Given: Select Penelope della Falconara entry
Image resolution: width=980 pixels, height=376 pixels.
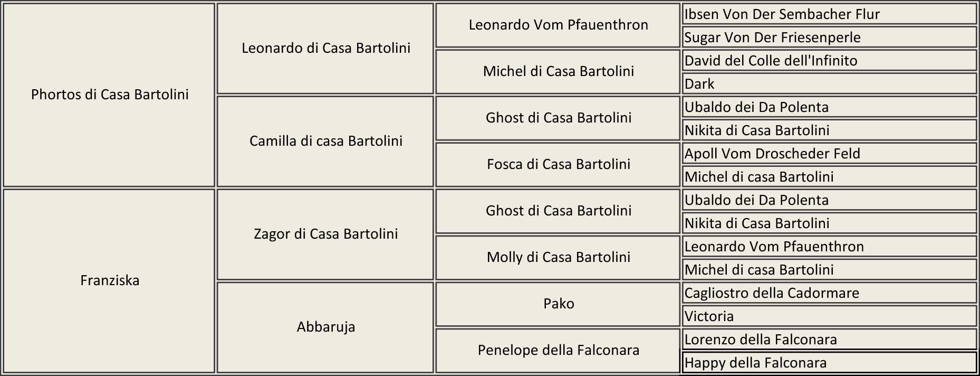Looking at the screenshot, I should 558,350.
